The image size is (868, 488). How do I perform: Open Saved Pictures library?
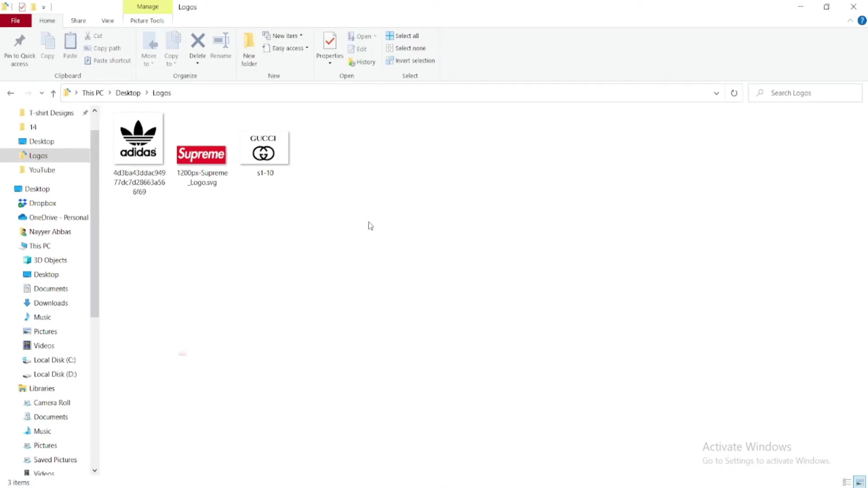point(55,460)
